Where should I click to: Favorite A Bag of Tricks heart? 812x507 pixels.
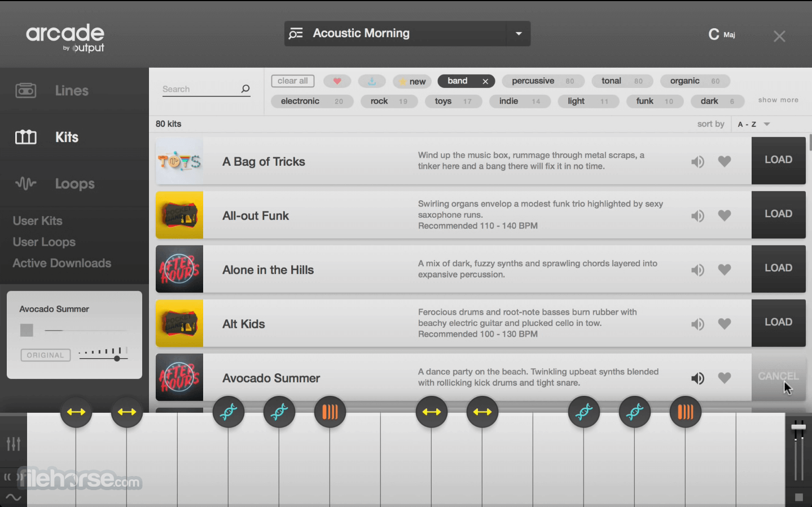725,162
